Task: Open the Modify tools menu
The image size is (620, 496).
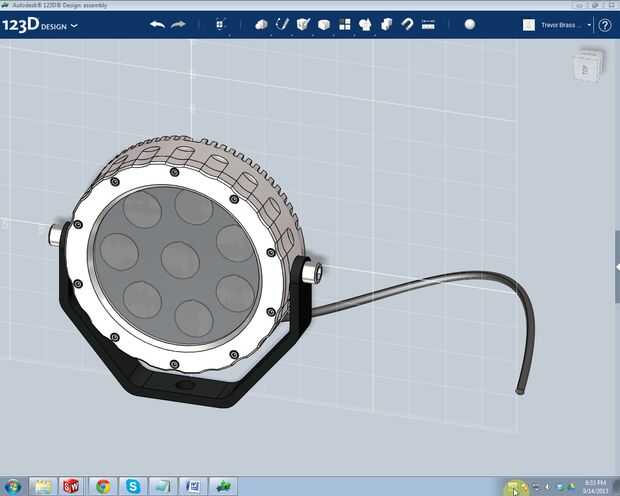Action: tap(324, 25)
